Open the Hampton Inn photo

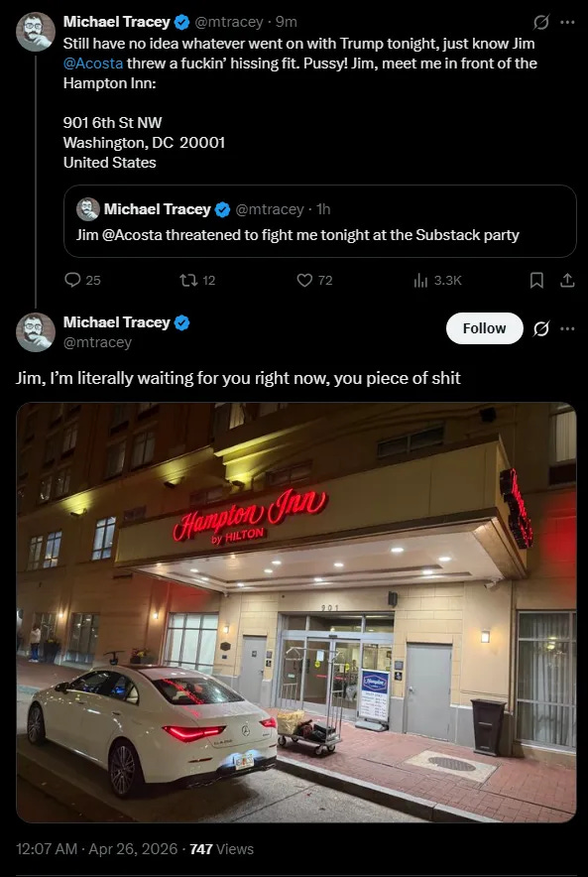pyautogui.click(x=296, y=612)
